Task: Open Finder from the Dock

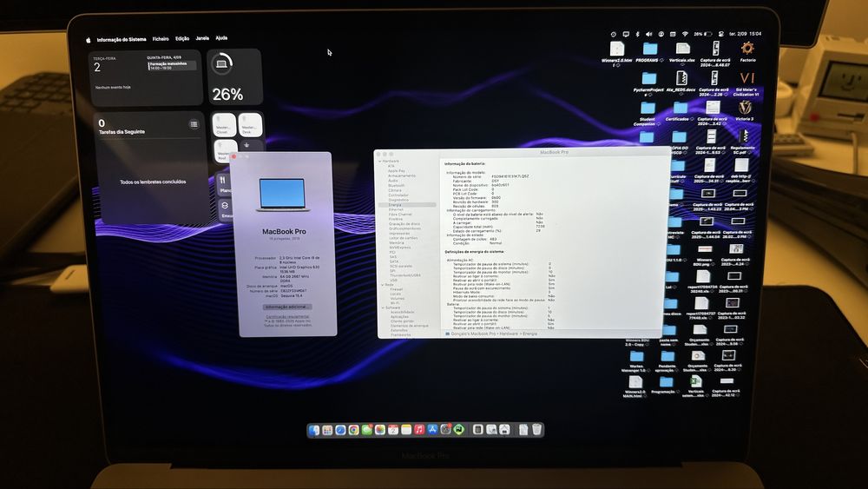Action: 314,429
